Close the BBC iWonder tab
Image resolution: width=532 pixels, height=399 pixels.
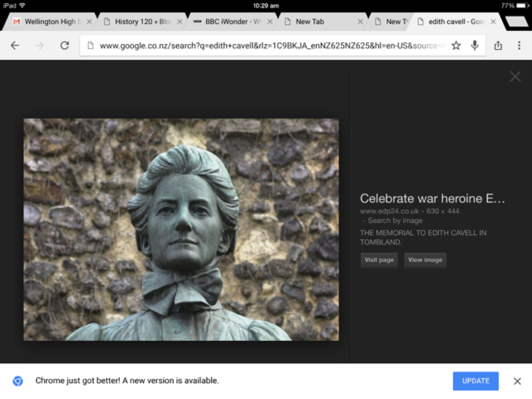[x=270, y=22]
